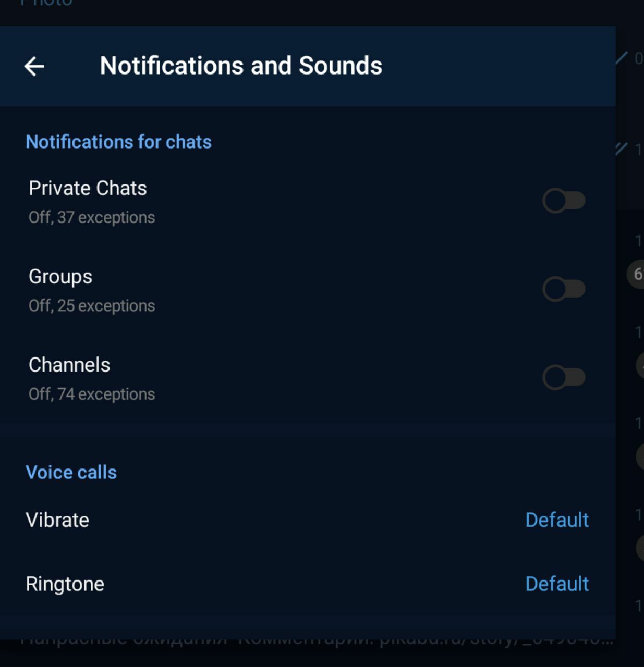Open the Channels notification settings

[x=69, y=365]
